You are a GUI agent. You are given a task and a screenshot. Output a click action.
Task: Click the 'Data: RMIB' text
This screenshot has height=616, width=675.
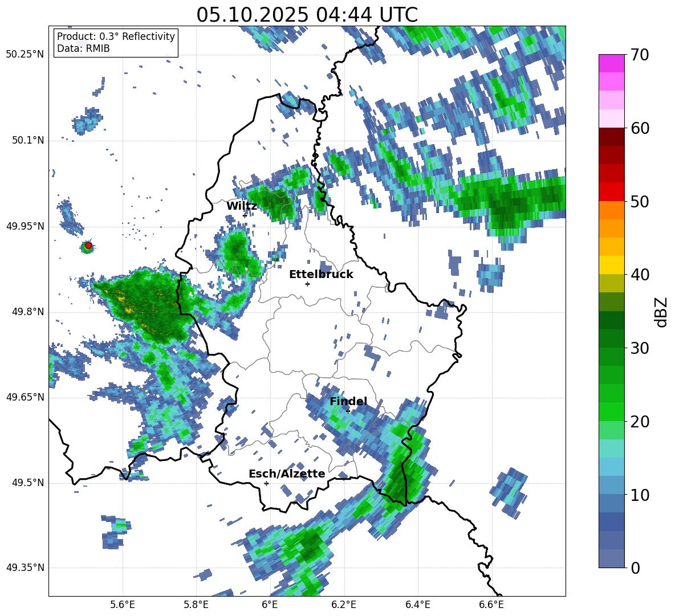coord(83,48)
